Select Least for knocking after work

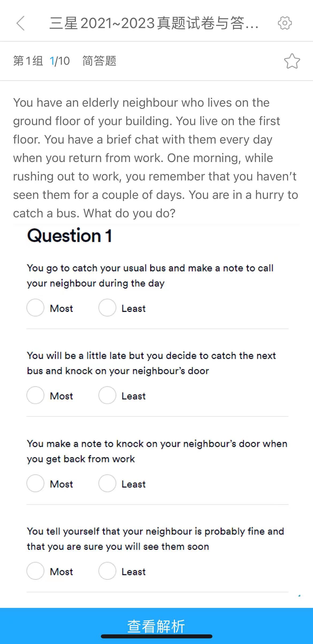coord(107,483)
